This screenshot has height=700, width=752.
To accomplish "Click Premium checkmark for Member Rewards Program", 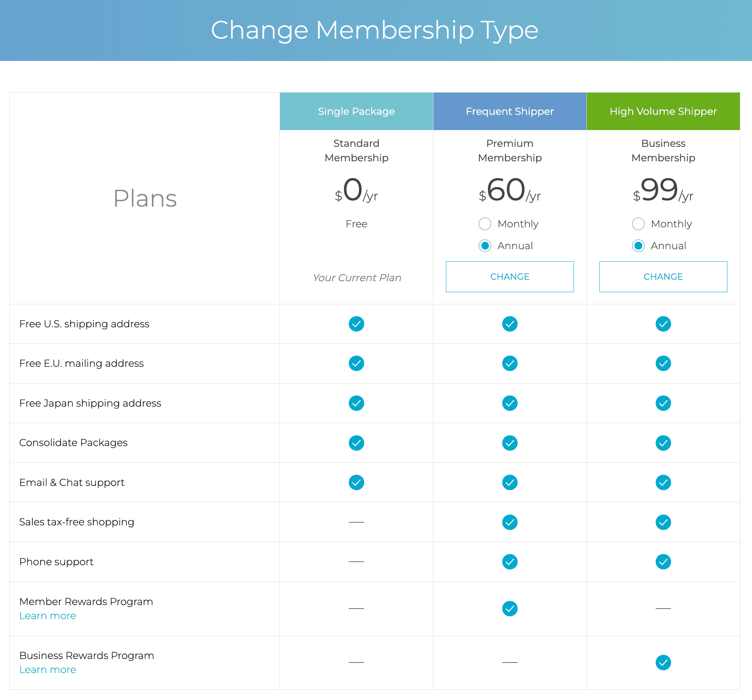I will [x=510, y=609].
